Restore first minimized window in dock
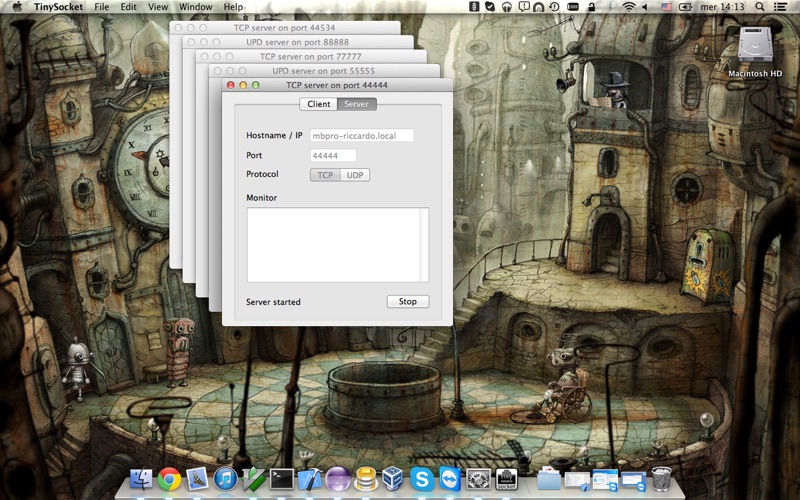800x500 pixels. (578, 481)
